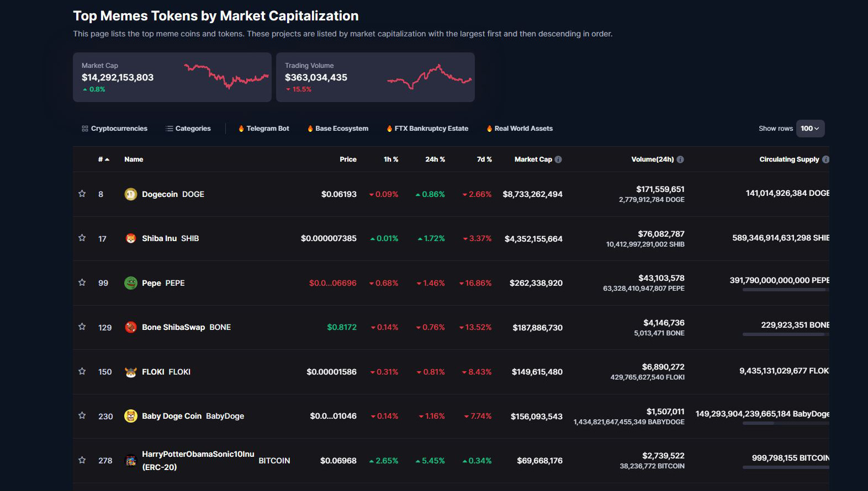This screenshot has height=491, width=868.
Task: Show Circulating Supply info icon
Action: (825, 159)
